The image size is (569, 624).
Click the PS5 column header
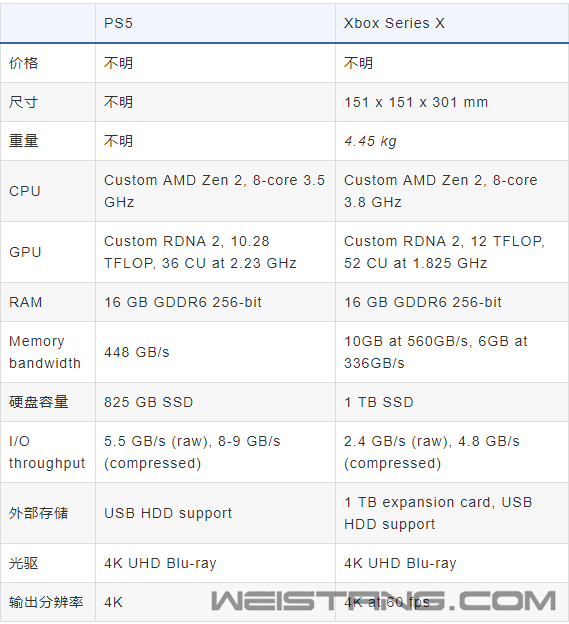[118, 23]
